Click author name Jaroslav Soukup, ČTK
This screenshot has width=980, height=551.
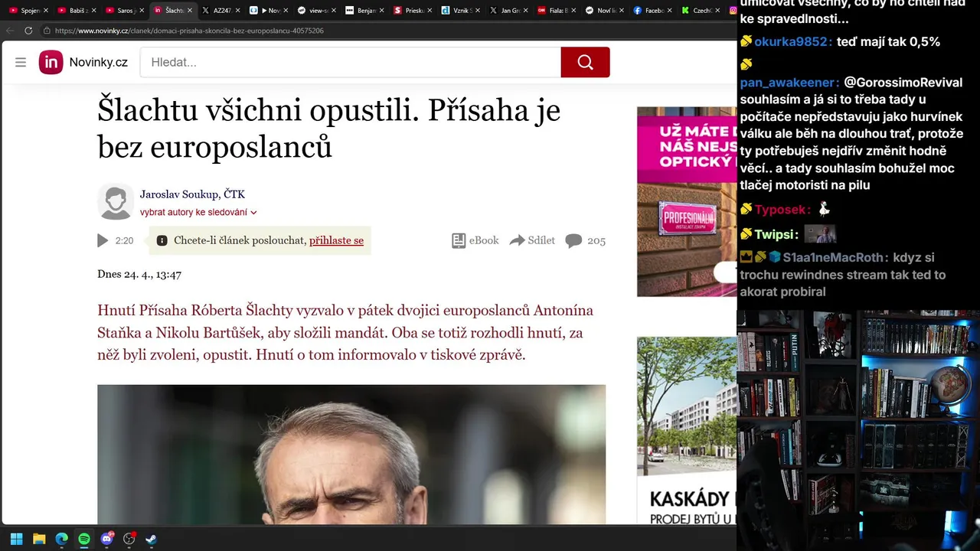(192, 194)
